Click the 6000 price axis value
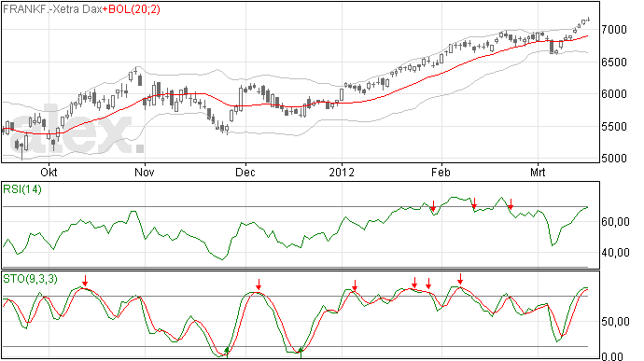 click(614, 94)
